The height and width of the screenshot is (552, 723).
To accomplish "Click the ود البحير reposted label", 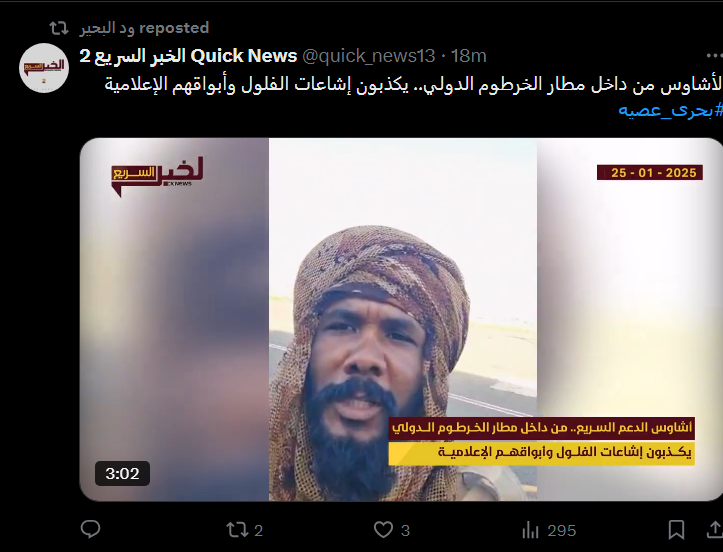I will 144,28.
